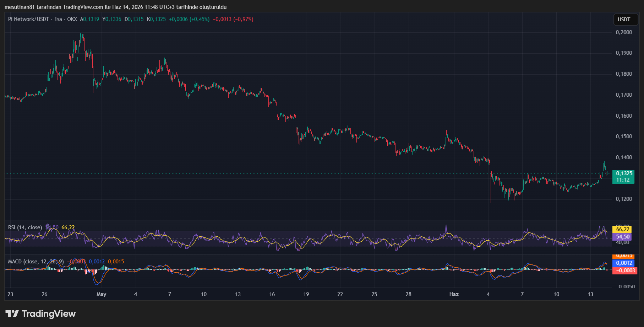Click the 40,00 RSI scale label

click(623, 242)
